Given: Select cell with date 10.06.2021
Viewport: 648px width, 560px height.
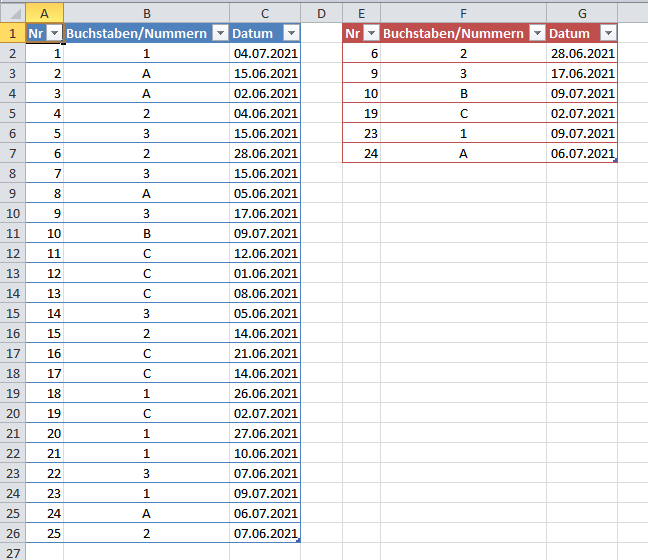Looking at the screenshot, I should (x=265, y=453).
